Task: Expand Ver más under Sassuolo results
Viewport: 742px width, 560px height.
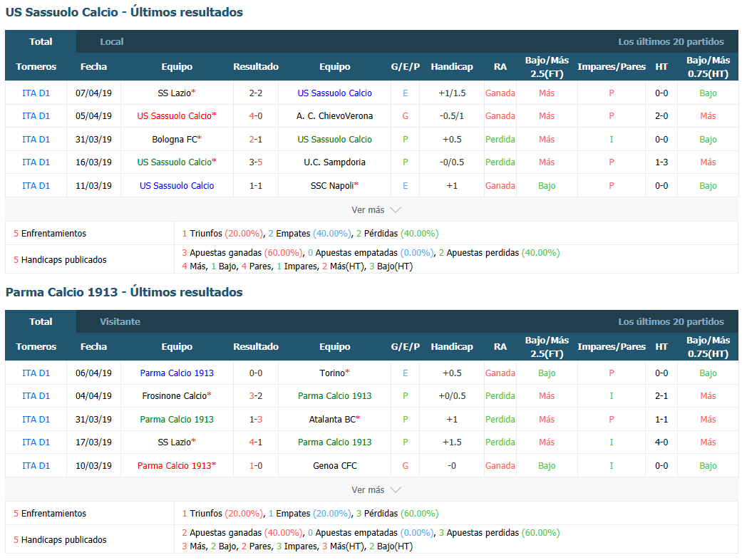Action: coord(376,209)
